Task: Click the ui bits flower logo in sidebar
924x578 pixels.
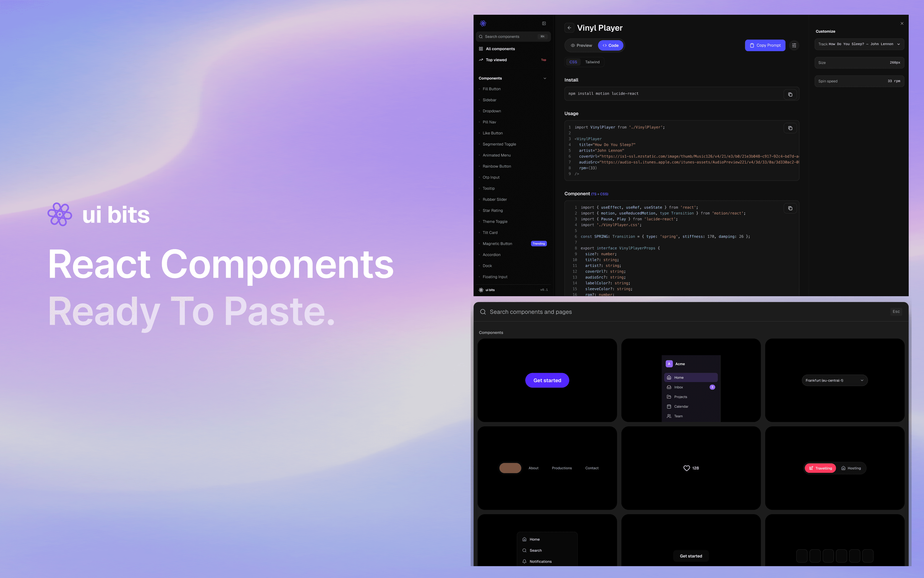Action: coord(483,23)
